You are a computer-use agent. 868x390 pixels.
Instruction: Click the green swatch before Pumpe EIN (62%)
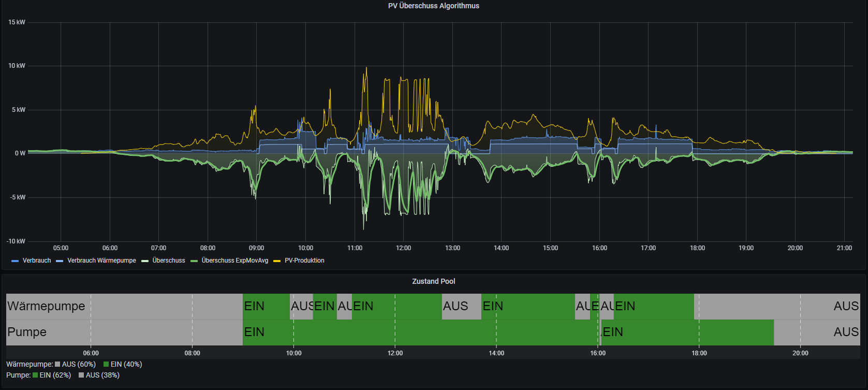(35, 375)
